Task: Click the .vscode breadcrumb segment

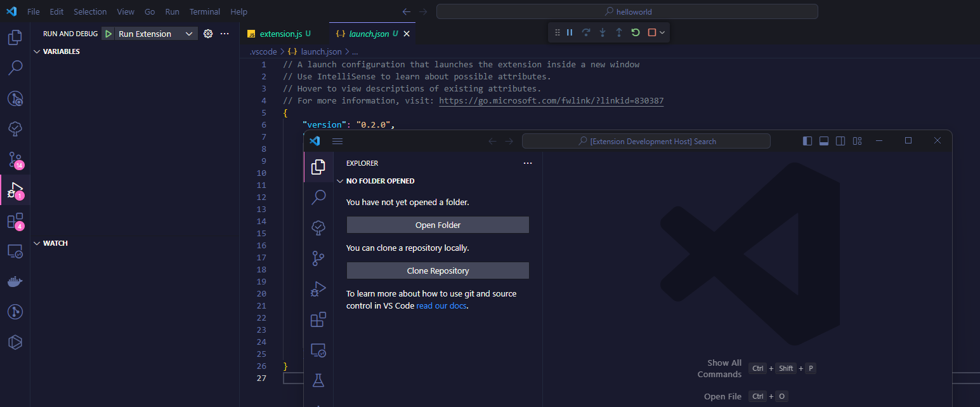Action: (x=263, y=52)
